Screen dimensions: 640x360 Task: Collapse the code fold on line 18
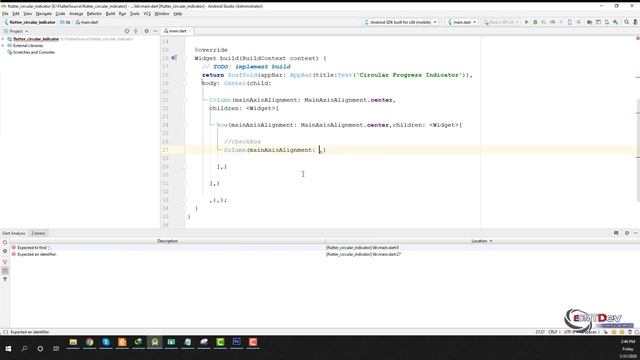185,75
